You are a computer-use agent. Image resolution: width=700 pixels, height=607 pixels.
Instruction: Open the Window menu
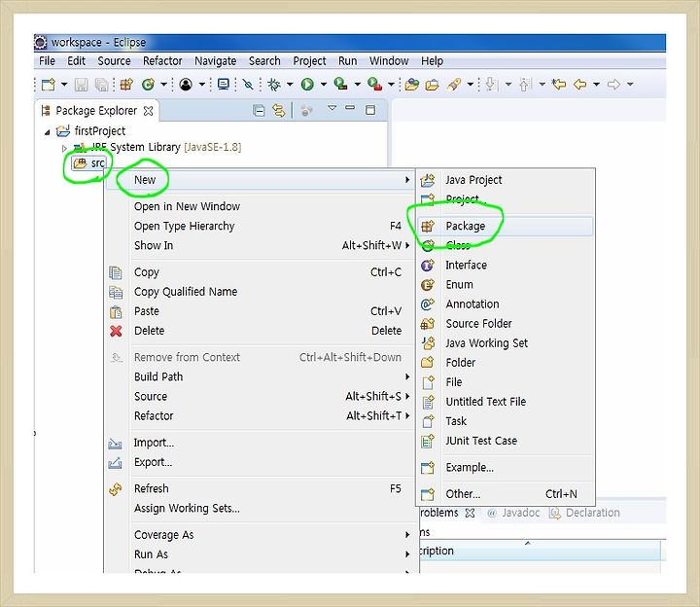tap(388, 60)
